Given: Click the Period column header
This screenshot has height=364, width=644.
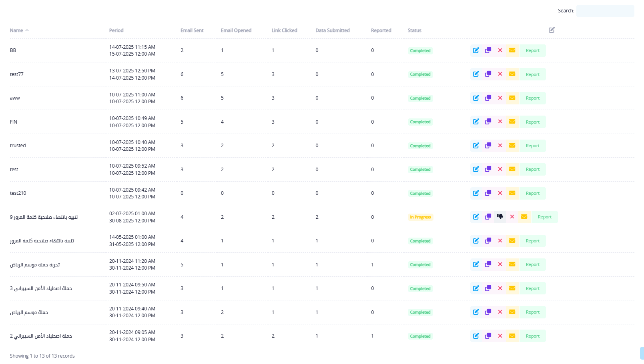Looking at the screenshot, I should pos(116,30).
